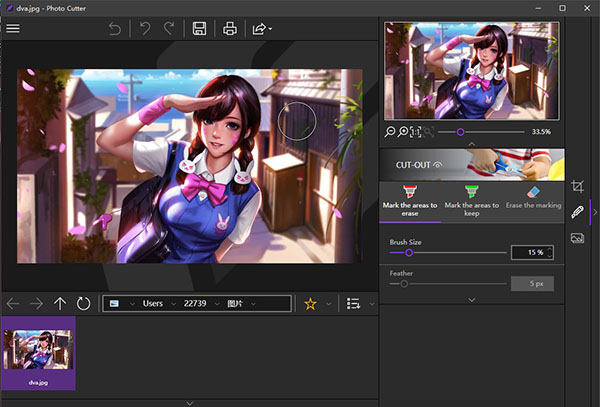Click the print icon
This screenshot has width=600, height=407.
230,28
